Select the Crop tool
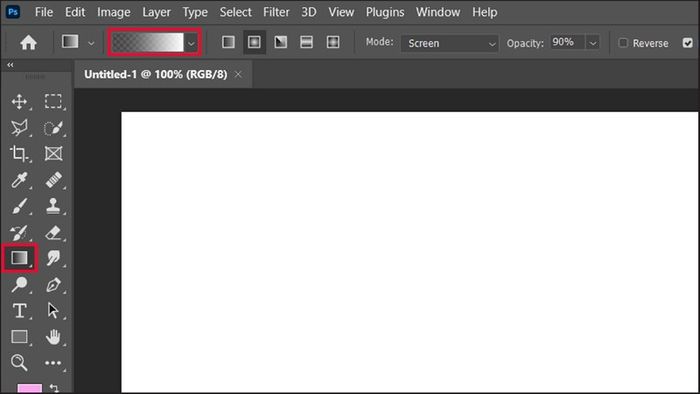 [19, 153]
